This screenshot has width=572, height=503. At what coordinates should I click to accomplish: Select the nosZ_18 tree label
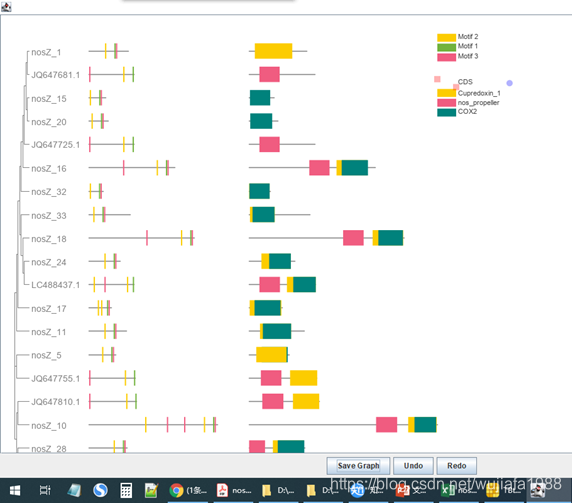pos(49,239)
